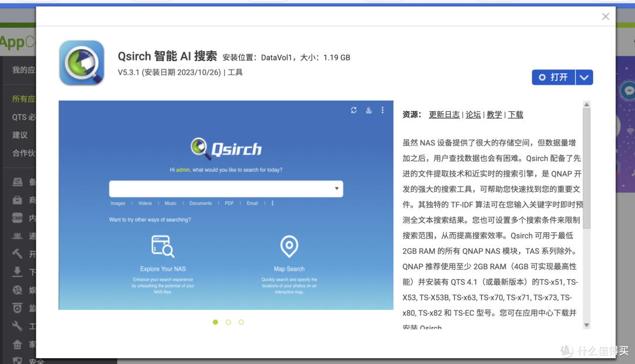This screenshot has height=364, width=635.
Task: Click the Map Search pin icon
Action: (289, 246)
